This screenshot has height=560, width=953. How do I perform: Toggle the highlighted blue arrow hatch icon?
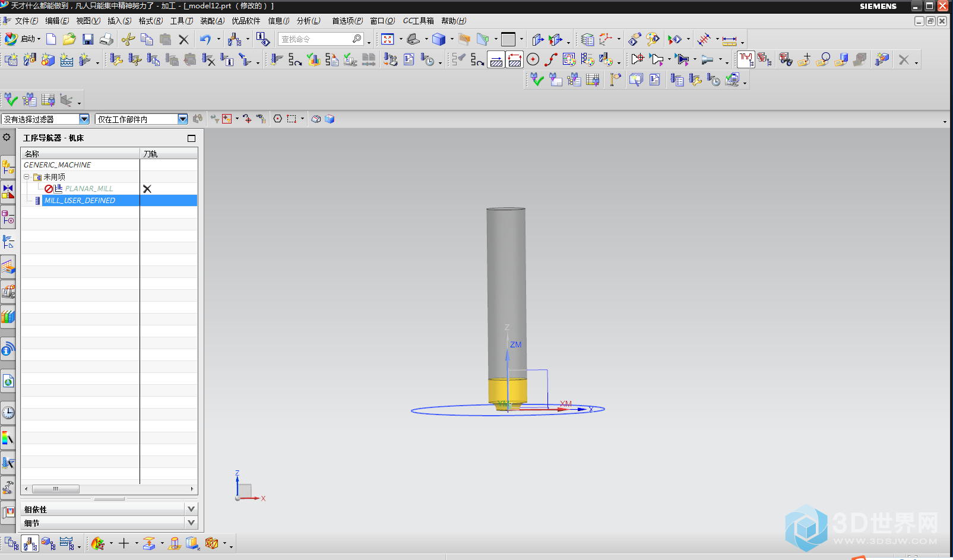tap(496, 59)
